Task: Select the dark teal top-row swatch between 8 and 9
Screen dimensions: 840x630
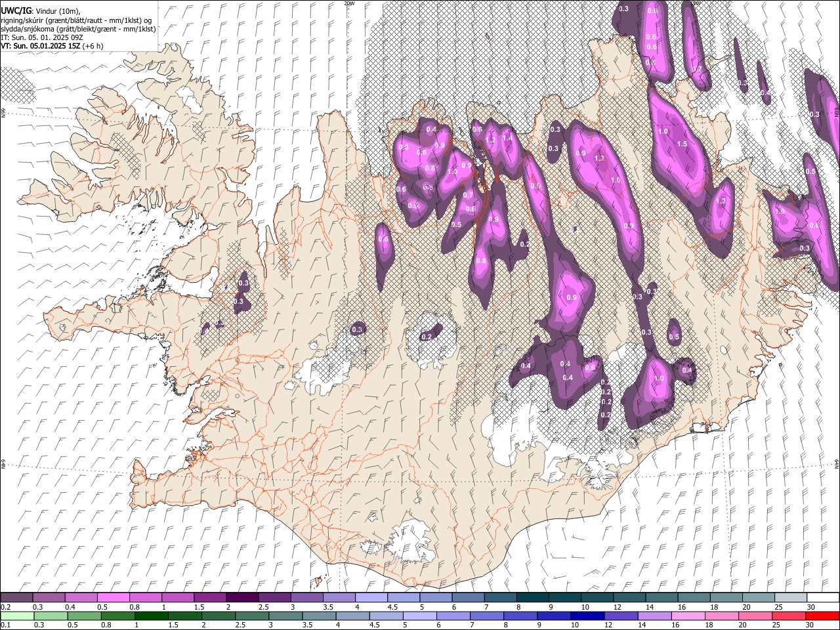Action: (533, 598)
